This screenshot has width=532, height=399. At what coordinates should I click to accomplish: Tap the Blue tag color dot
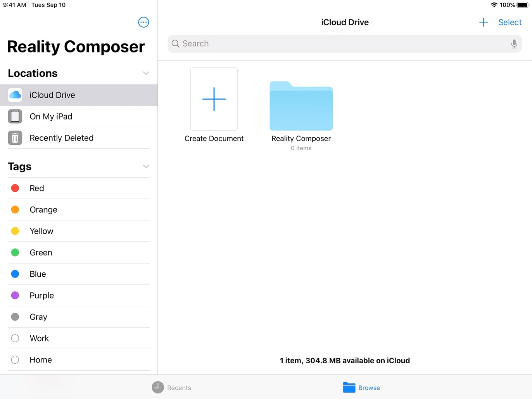click(15, 274)
